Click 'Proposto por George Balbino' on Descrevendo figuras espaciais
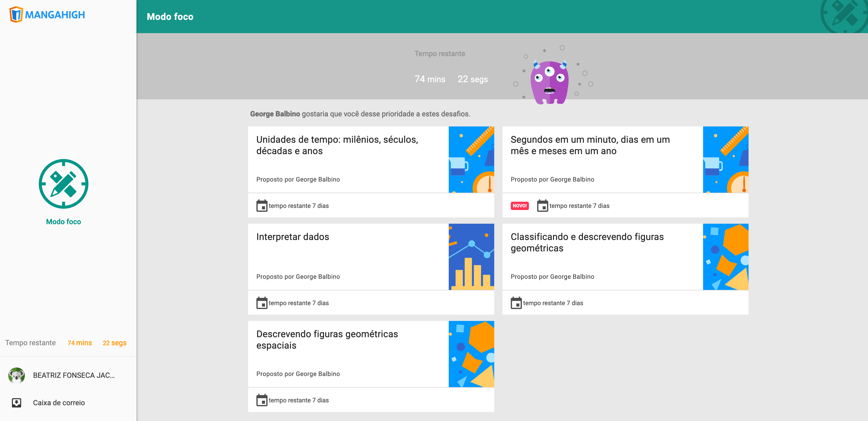868x421 pixels. tap(298, 374)
